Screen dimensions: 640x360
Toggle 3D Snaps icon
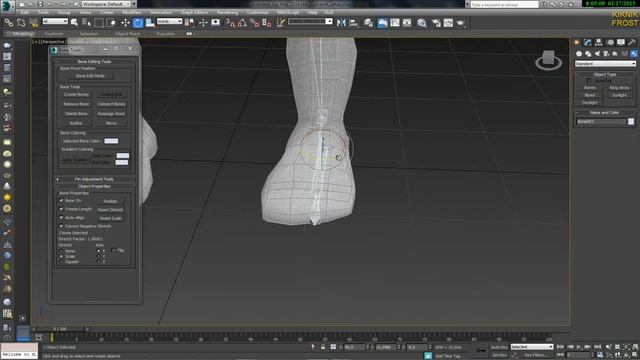[x=230, y=23]
